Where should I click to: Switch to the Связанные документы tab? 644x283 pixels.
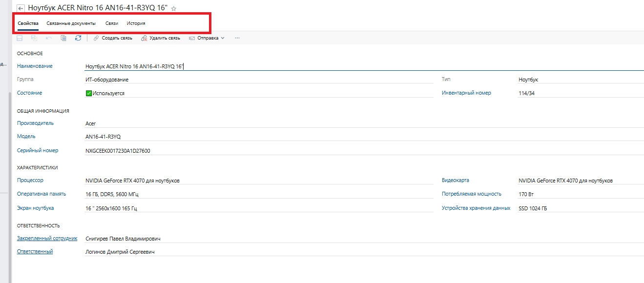point(71,23)
